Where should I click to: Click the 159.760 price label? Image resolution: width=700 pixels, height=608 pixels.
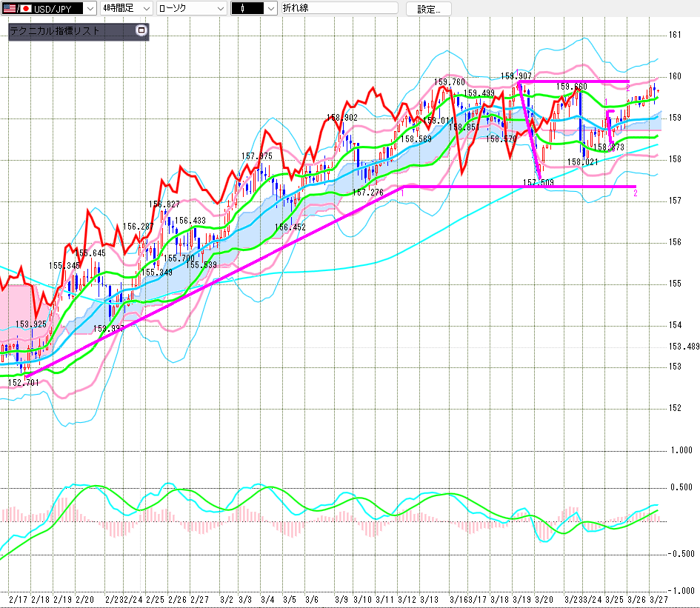450,82
